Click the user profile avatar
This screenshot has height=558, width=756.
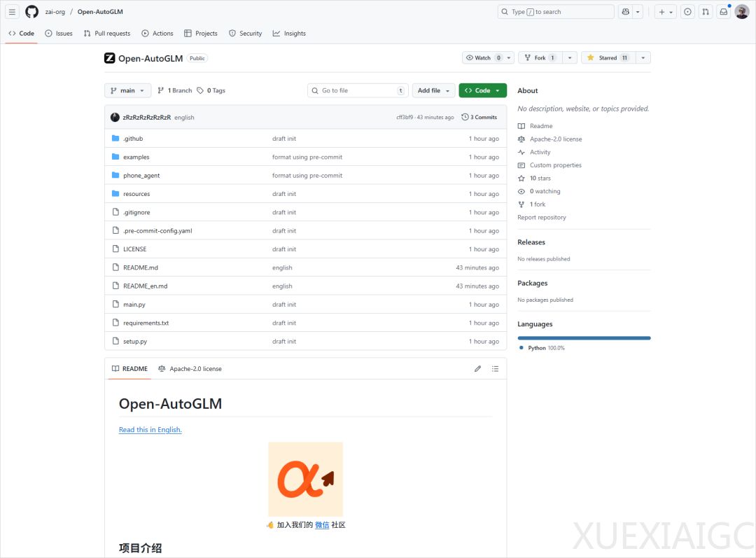pos(741,12)
